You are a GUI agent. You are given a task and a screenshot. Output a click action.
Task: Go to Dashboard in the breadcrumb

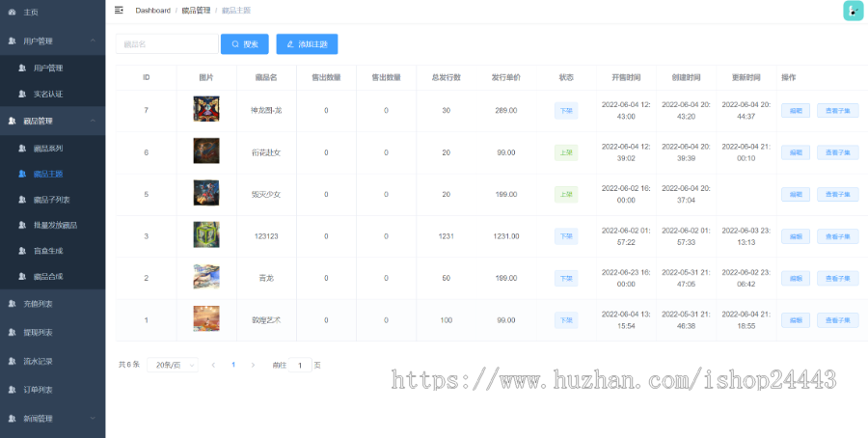pos(152,11)
